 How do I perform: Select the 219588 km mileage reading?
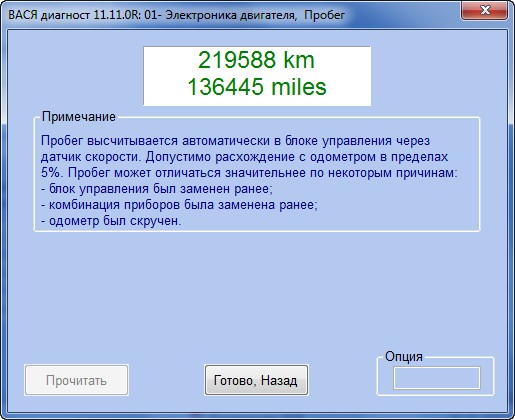tap(256, 60)
